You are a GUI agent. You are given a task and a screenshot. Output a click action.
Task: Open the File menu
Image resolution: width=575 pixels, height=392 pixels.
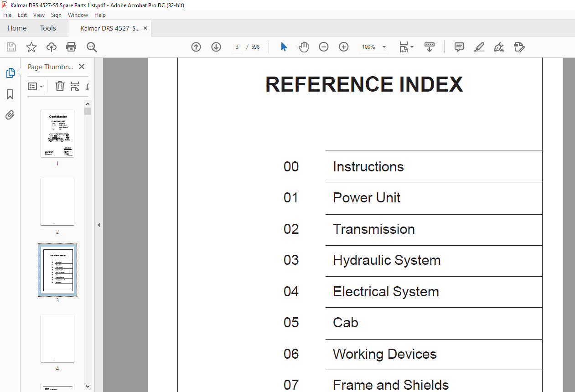click(x=7, y=15)
